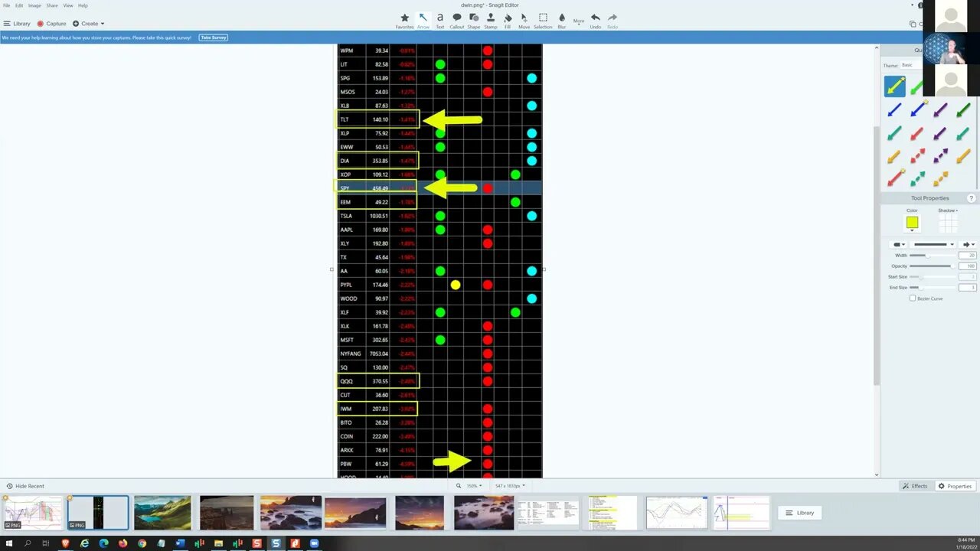Expand the Create dropdown
Screen dimensions: 980x551
[89, 24]
